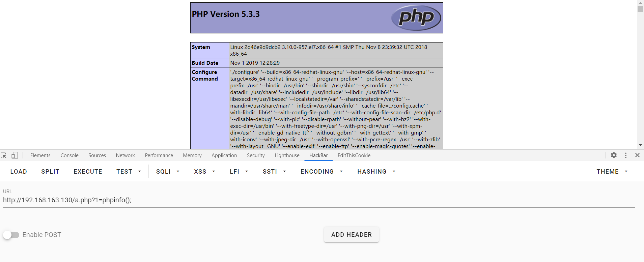
Task: Click the Linux 2d46e9d9dcb2 system value
Action: pyautogui.click(x=329, y=50)
